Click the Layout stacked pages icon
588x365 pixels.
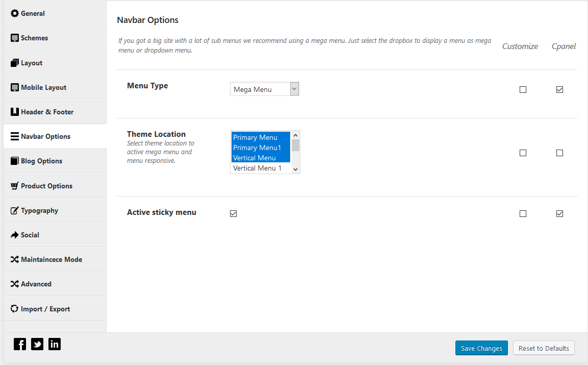15,63
